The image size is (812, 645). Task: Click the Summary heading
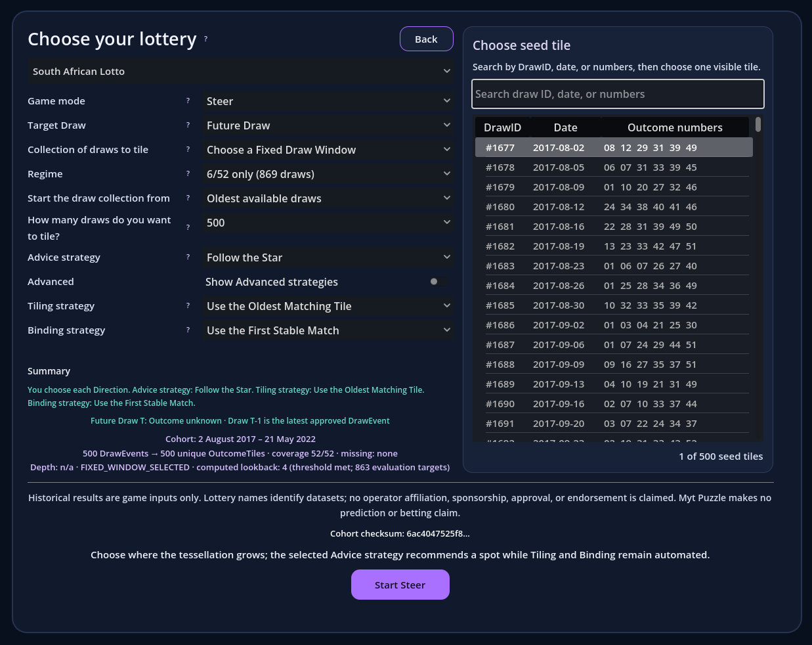[x=49, y=371]
